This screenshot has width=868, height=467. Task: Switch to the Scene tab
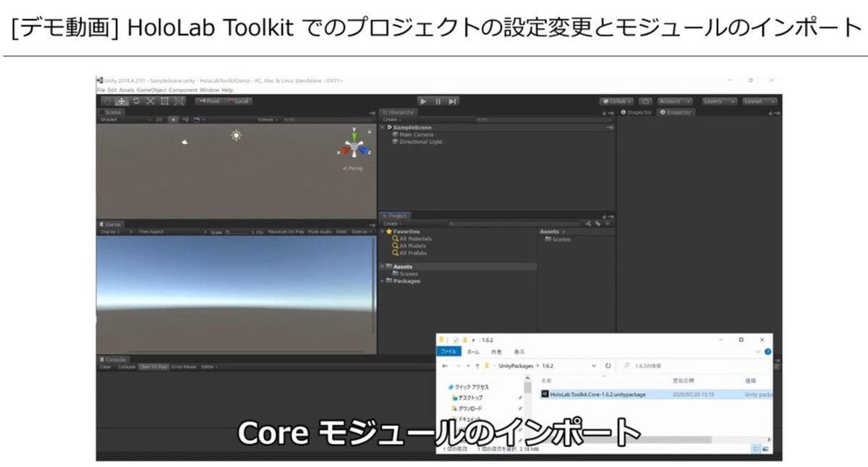(112, 112)
